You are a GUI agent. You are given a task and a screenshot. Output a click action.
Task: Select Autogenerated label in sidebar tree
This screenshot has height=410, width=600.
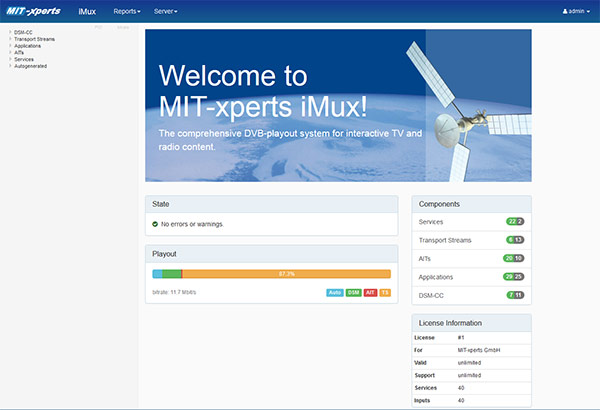(x=31, y=66)
